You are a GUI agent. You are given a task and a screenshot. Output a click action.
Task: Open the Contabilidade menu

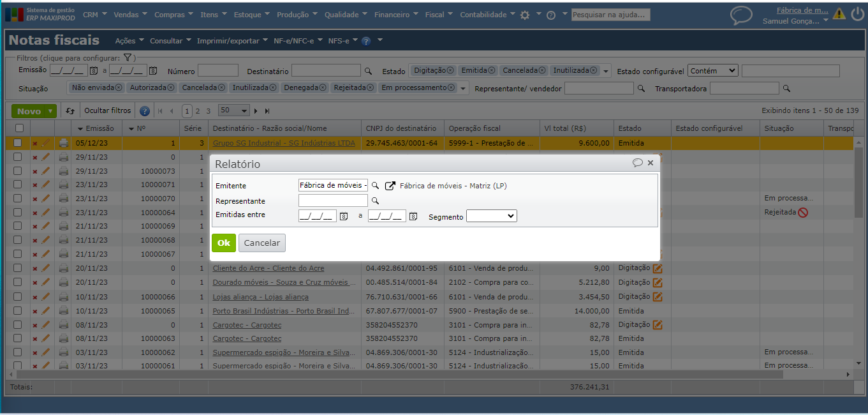coord(488,14)
